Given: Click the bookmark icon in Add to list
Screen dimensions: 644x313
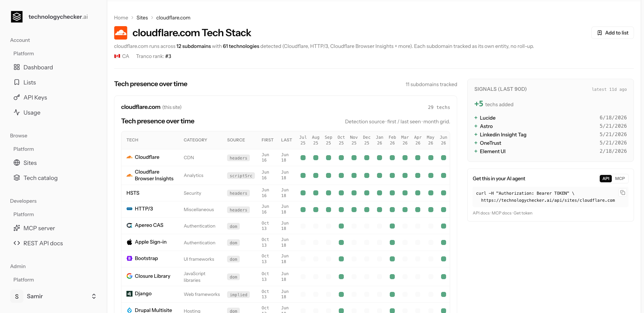Looking at the screenshot, I should (600, 33).
